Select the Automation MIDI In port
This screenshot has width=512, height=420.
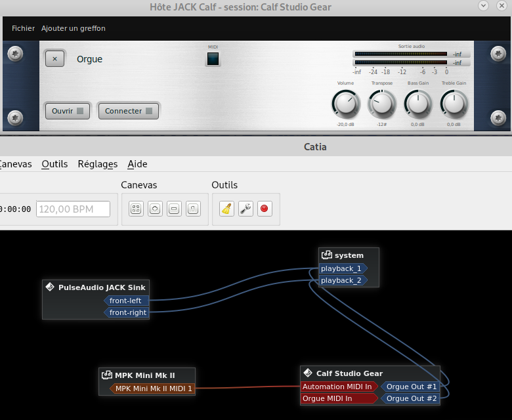click(339, 387)
